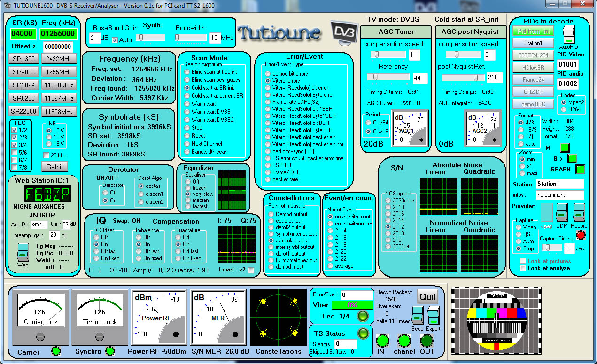Click the Fec 3/4 green LED
This screenshot has width=597, height=364.
363,316
